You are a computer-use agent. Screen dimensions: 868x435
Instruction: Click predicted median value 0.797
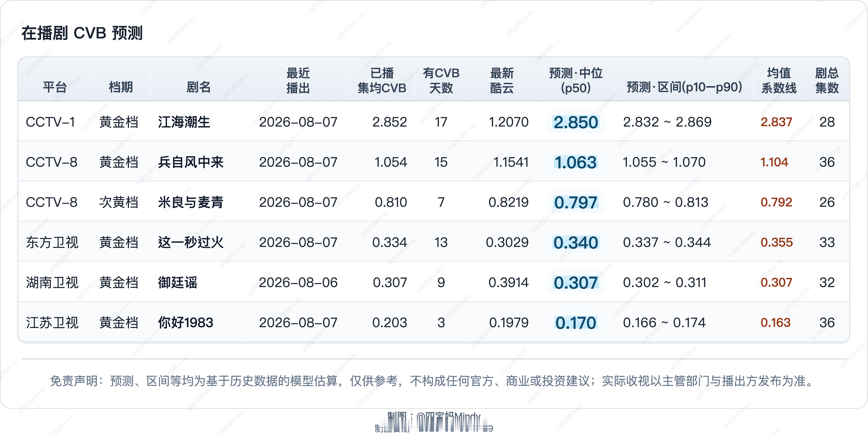point(576,202)
